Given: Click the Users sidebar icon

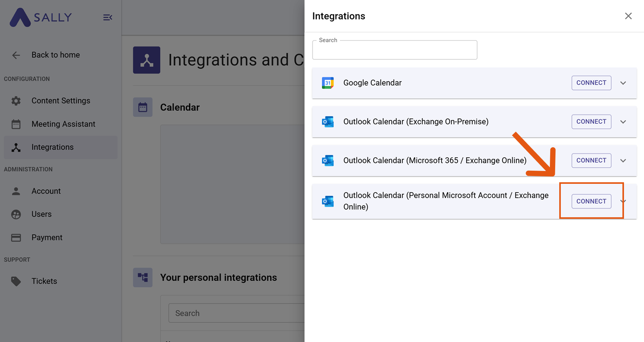Looking at the screenshot, I should tap(16, 214).
